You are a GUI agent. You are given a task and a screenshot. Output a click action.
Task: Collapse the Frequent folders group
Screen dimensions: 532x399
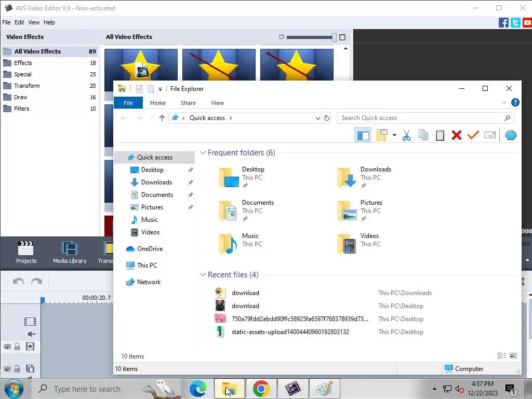click(x=203, y=153)
